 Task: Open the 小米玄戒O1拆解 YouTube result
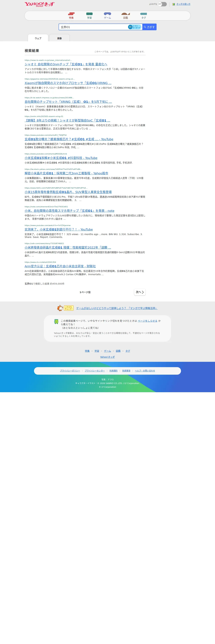point(61,158)
